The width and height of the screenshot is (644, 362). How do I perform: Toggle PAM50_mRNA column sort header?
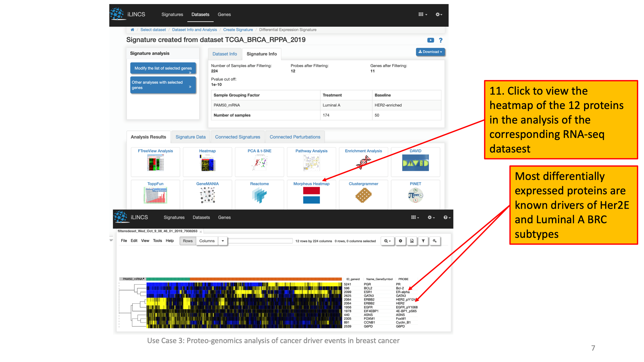pyautogui.click(x=133, y=279)
